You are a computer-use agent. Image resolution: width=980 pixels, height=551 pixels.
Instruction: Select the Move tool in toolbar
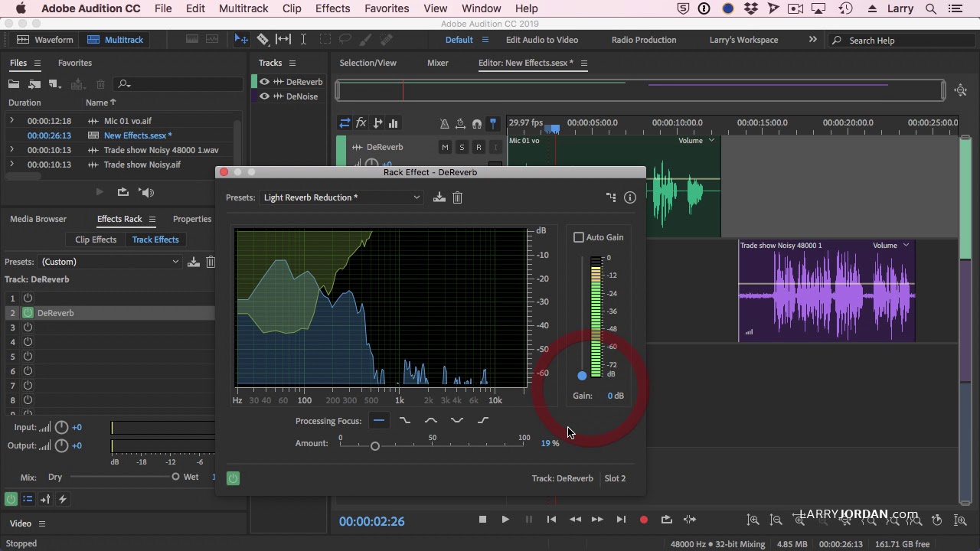click(241, 40)
